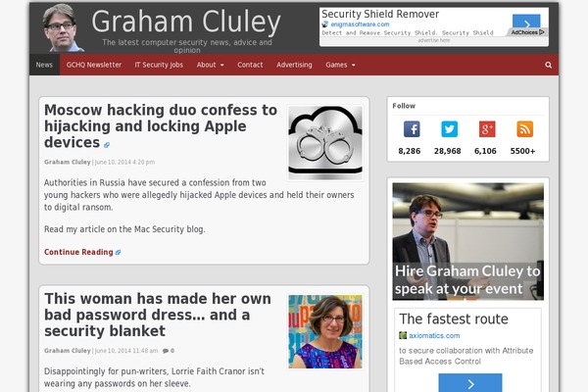
Task: Click blue arrow in Security Shield Remover ad
Action: (x=526, y=22)
